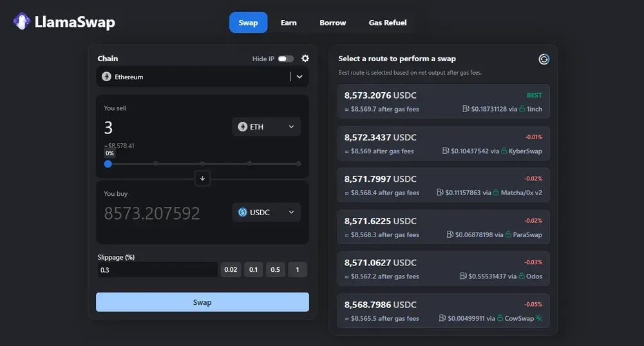The width and height of the screenshot is (644, 346).
Task: Click the Slippage input field showing 0.3
Action: [157, 269]
